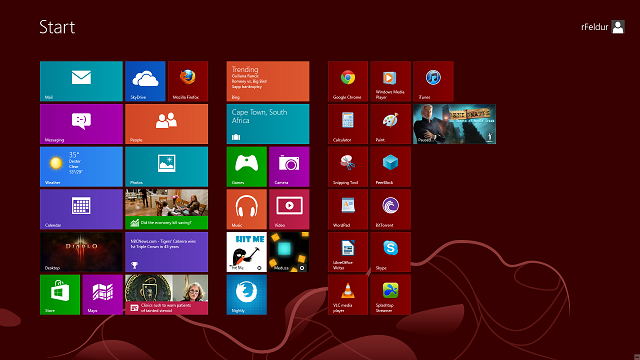Image resolution: width=640 pixels, height=360 pixels.
Task: Open the Maps tile
Action: pos(102,295)
